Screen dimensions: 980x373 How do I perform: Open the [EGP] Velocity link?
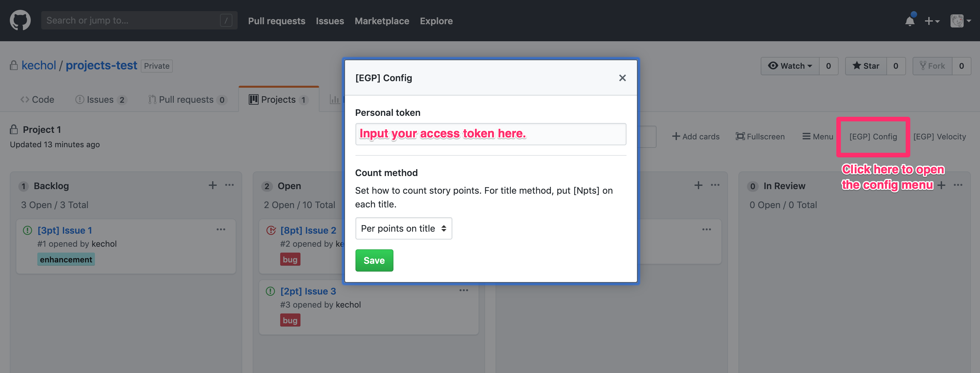click(939, 136)
